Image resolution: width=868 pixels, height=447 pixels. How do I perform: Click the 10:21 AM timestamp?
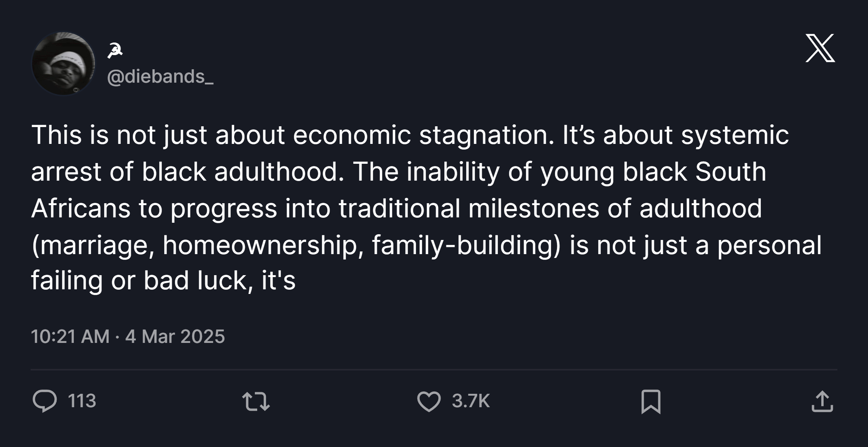pyautogui.click(x=70, y=336)
